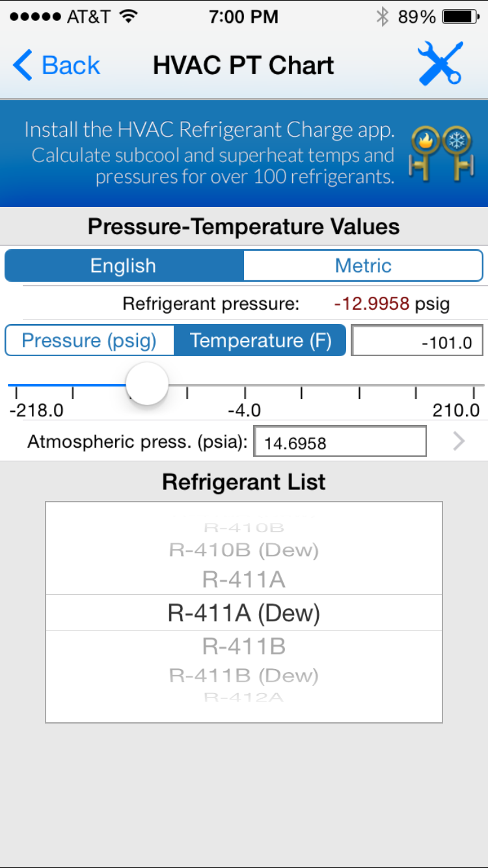
Task: Select R-411A in refrigerant list
Action: point(244,579)
